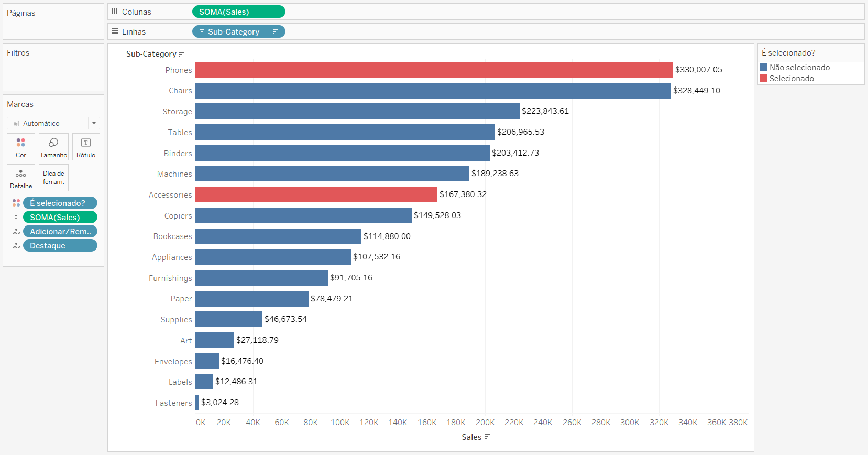Click the Sub-Category column header text

[151, 53]
